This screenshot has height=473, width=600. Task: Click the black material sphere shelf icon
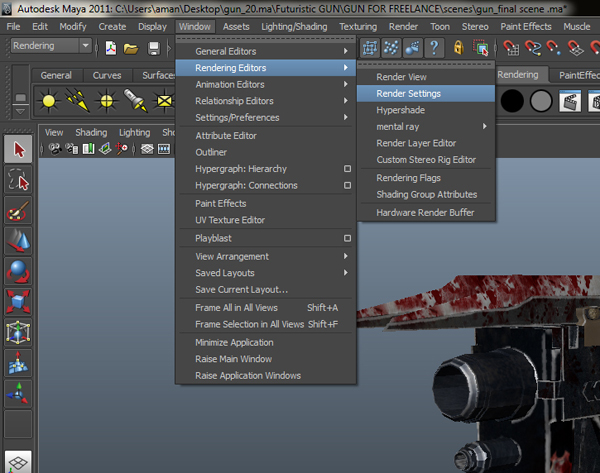pyautogui.click(x=512, y=101)
